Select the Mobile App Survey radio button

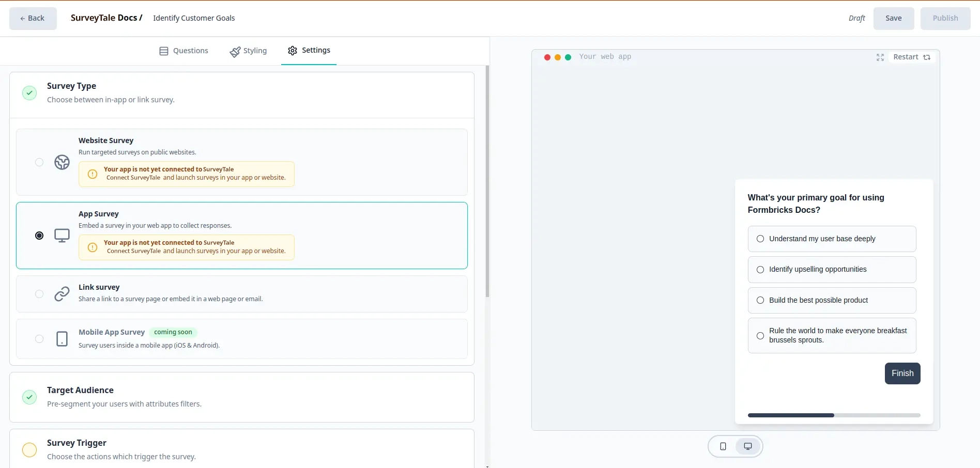39,339
